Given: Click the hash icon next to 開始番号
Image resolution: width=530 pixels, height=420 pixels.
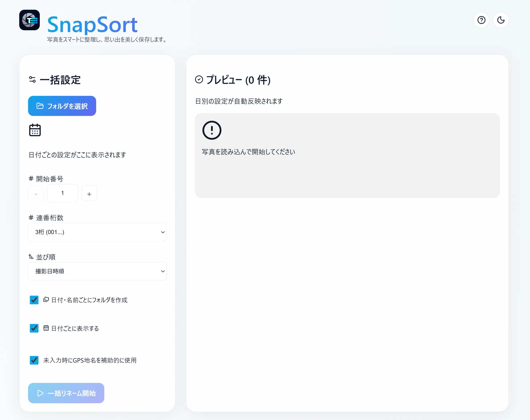Looking at the screenshot, I should pyautogui.click(x=31, y=179).
